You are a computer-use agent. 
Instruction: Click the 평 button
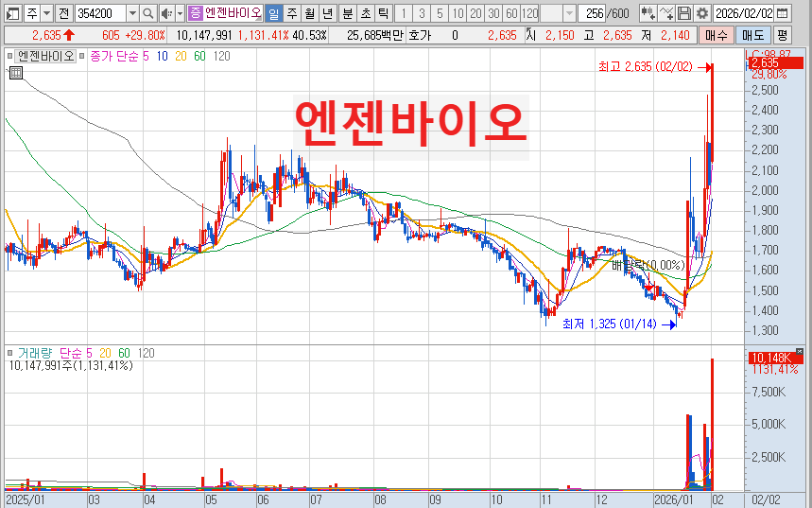coord(782,35)
